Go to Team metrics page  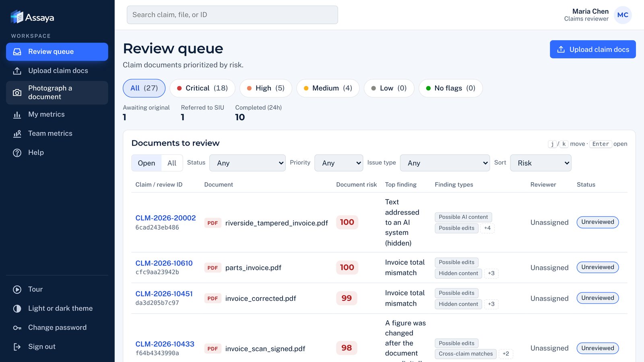point(57,134)
